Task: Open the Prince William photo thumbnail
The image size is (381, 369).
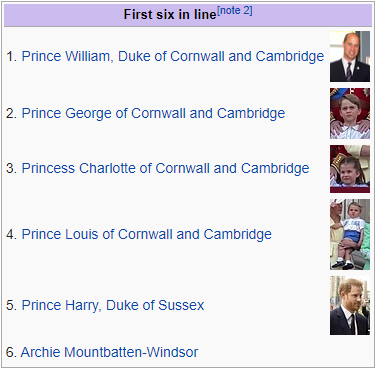Action: (350, 56)
